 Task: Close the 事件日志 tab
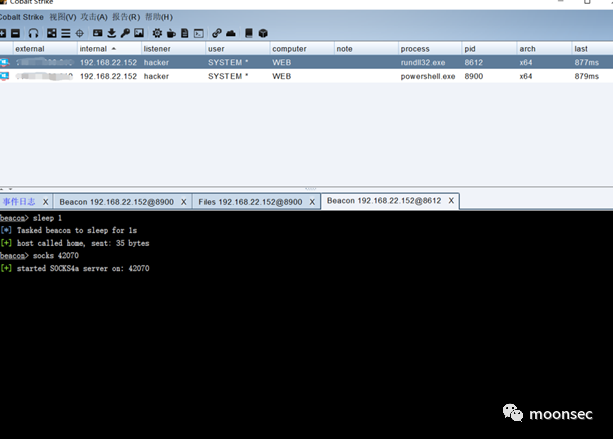(x=45, y=202)
